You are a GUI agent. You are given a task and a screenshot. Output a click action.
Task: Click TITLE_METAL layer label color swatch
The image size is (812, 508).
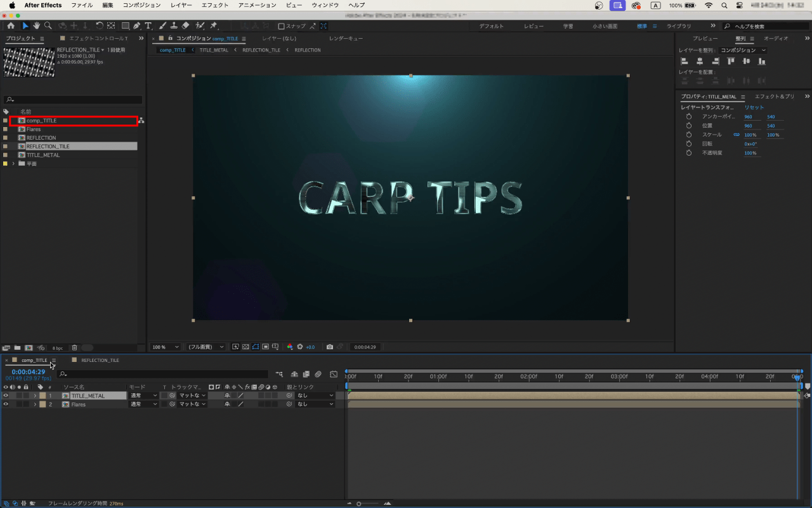click(43, 396)
